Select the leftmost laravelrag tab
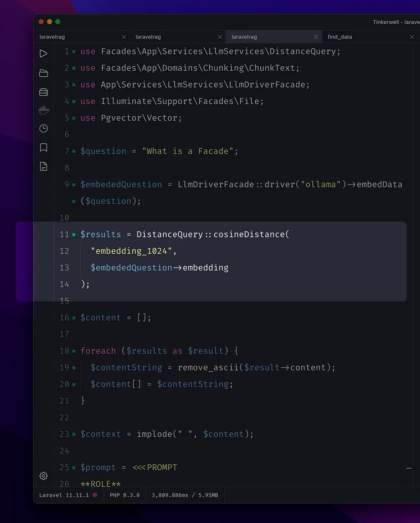Image resolution: width=420 pixels, height=523 pixels. pyautogui.click(x=52, y=37)
